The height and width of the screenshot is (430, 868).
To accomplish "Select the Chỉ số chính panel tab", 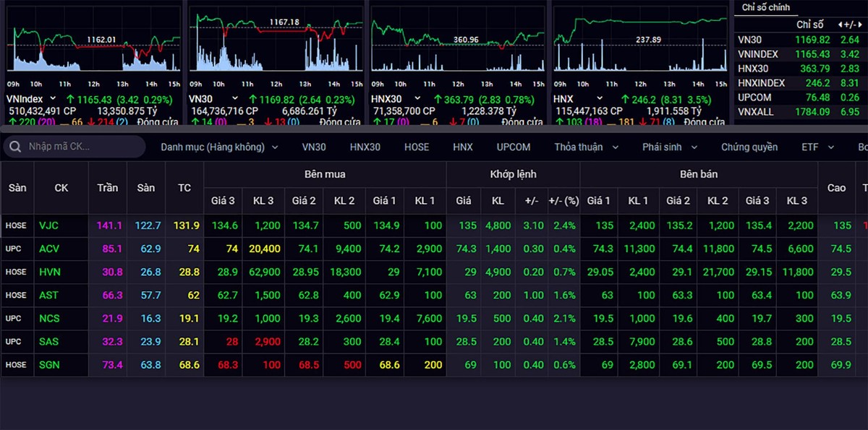I will coord(766,7).
